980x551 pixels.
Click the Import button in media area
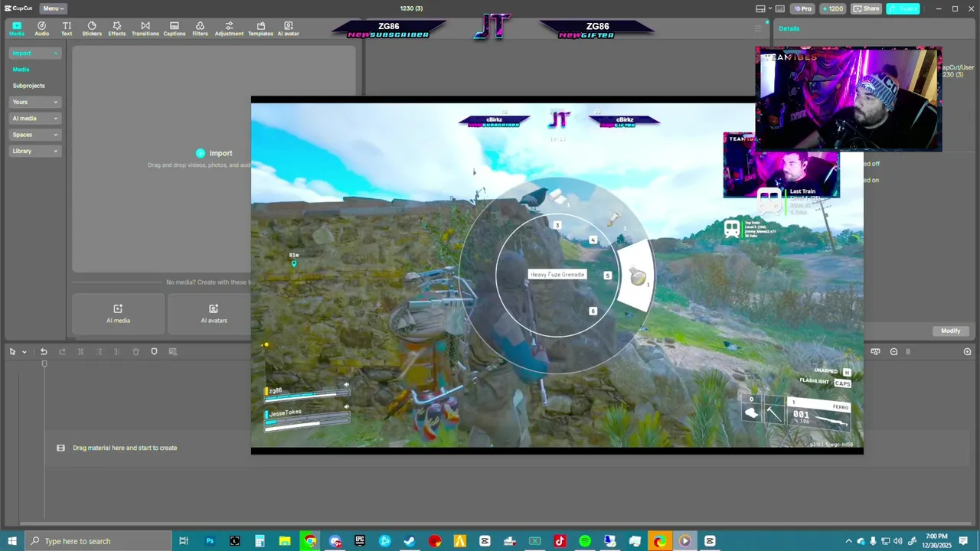[214, 153]
